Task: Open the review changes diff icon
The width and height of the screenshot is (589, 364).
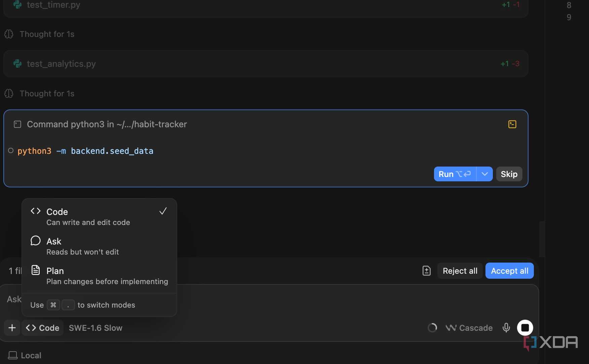Action: point(426,271)
